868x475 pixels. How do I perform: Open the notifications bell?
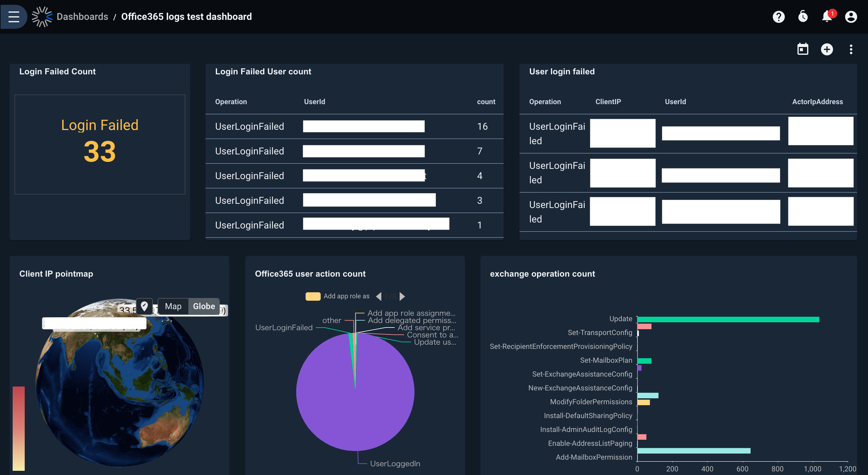pos(827,17)
